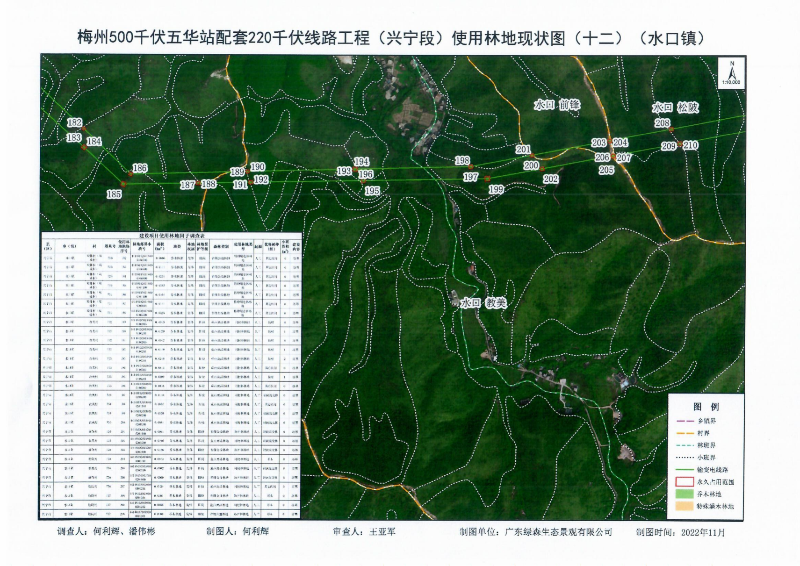The width and height of the screenshot is (800, 566).
Task: Click tower number label 191
Action: (240, 185)
